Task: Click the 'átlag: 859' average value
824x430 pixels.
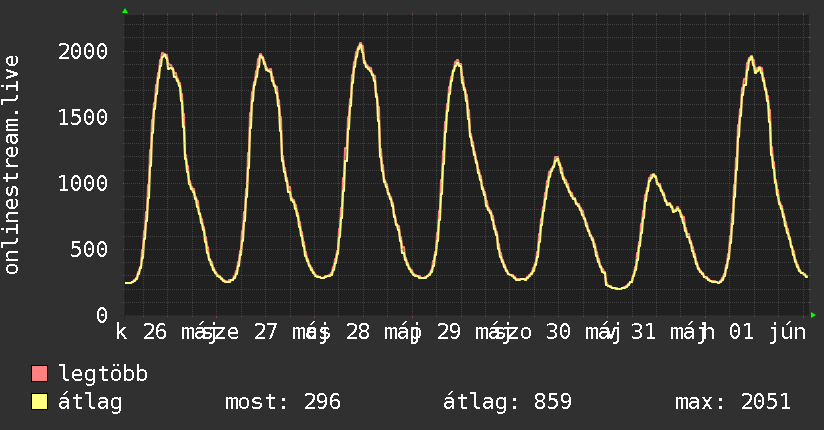Action: click(x=507, y=402)
